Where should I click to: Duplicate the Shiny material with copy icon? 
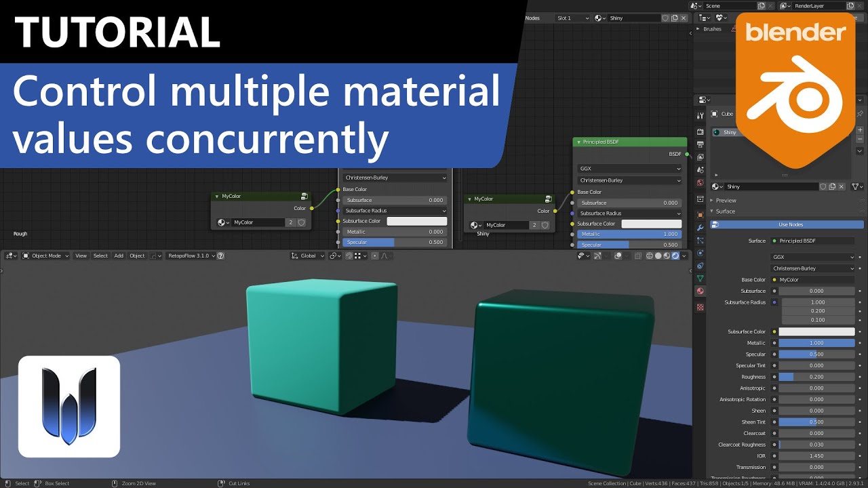(x=832, y=186)
